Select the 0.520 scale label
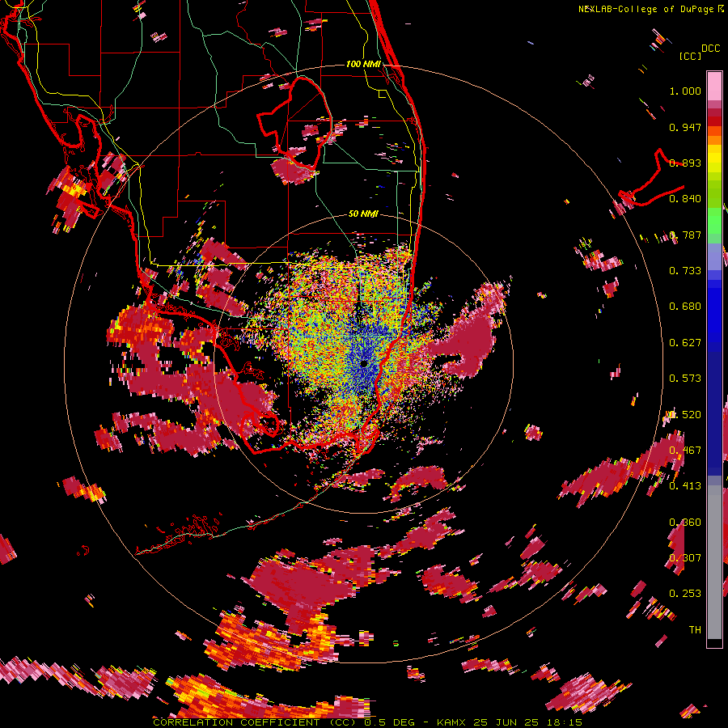 coord(685,415)
